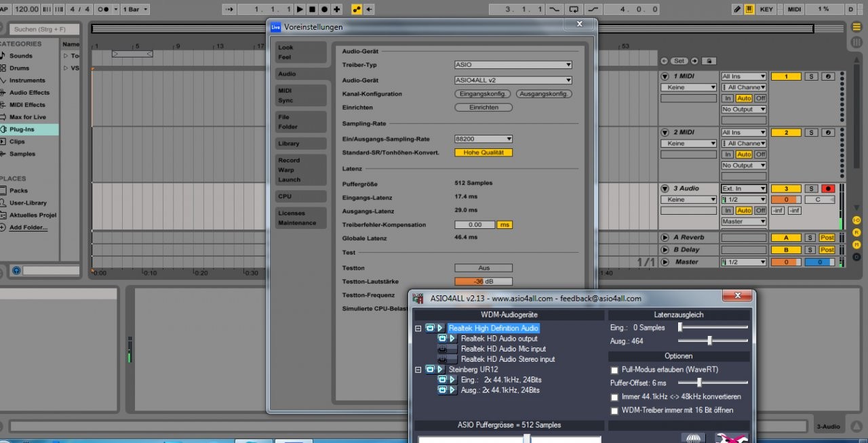
Task: Click the Eingangskonfig. button
Action: [483, 94]
